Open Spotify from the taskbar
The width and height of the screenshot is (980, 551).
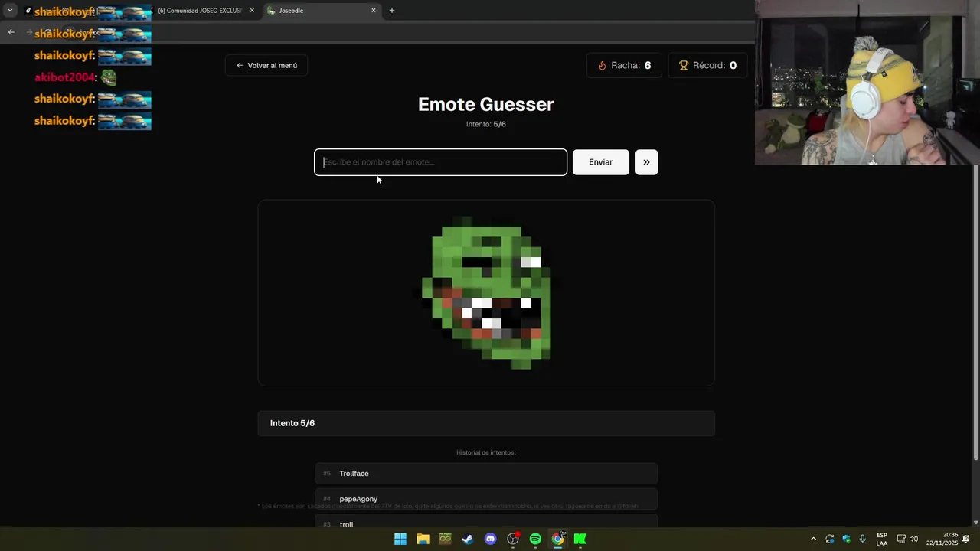[x=535, y=539]
